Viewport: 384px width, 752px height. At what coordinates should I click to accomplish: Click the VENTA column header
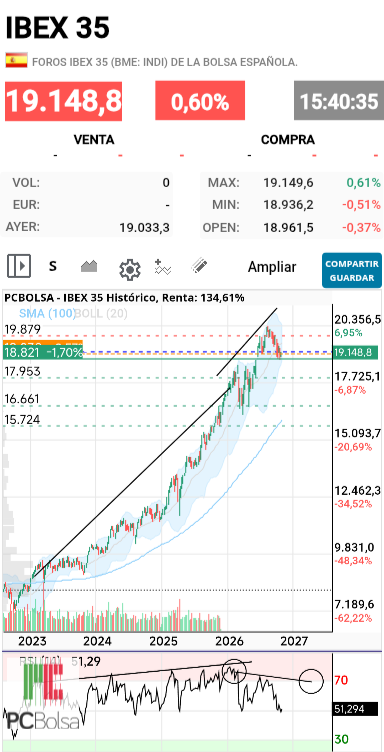point(94,140)
